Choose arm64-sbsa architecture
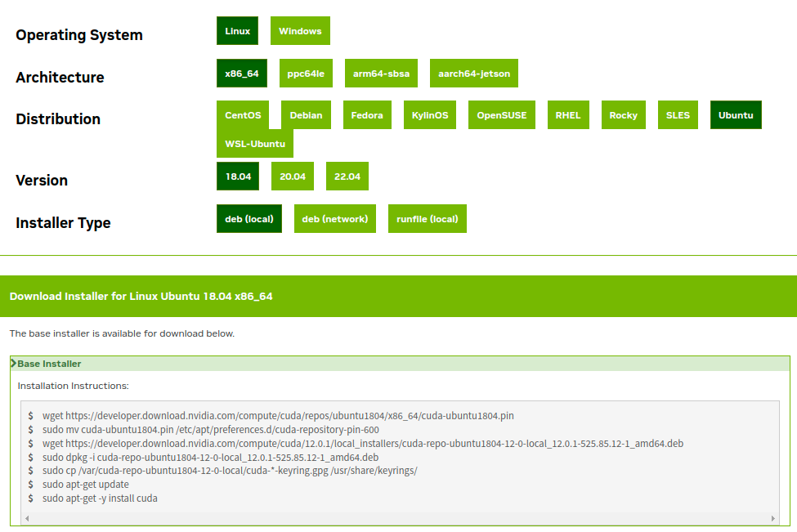Screen dimensions: 797x532 pos(381,74)
